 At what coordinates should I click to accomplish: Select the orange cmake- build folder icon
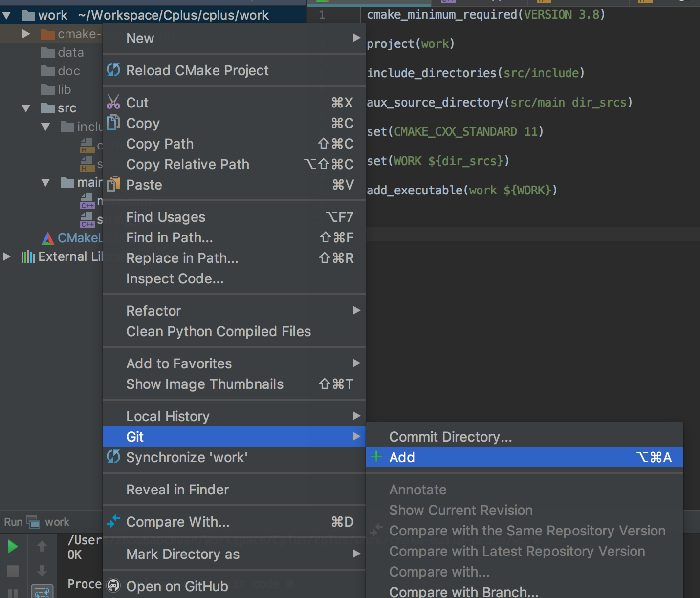coord(48,34)
